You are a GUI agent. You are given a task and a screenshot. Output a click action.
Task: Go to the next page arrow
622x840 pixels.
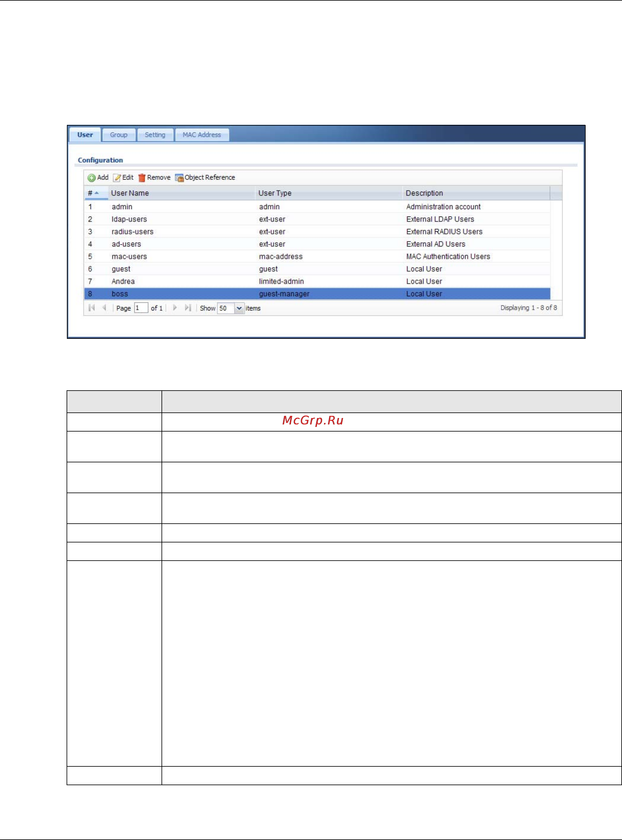175,308
